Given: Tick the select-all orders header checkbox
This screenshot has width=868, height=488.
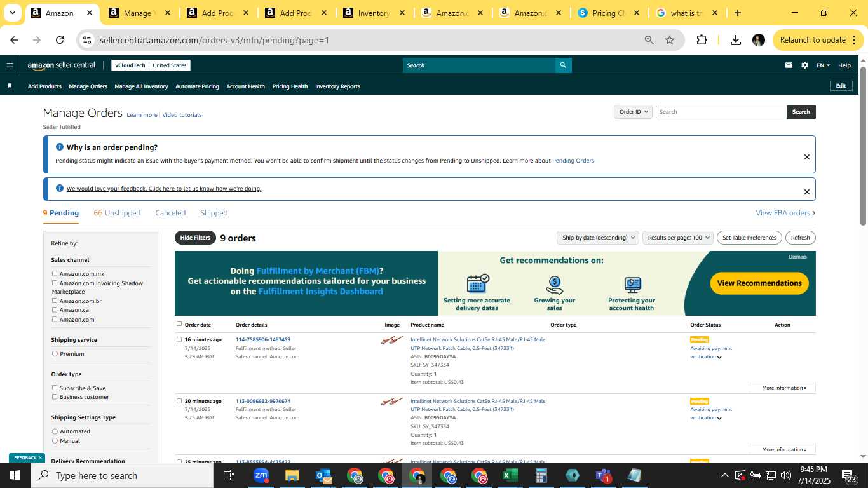Looking at the screenshot, I should click(x=179, y=324).
